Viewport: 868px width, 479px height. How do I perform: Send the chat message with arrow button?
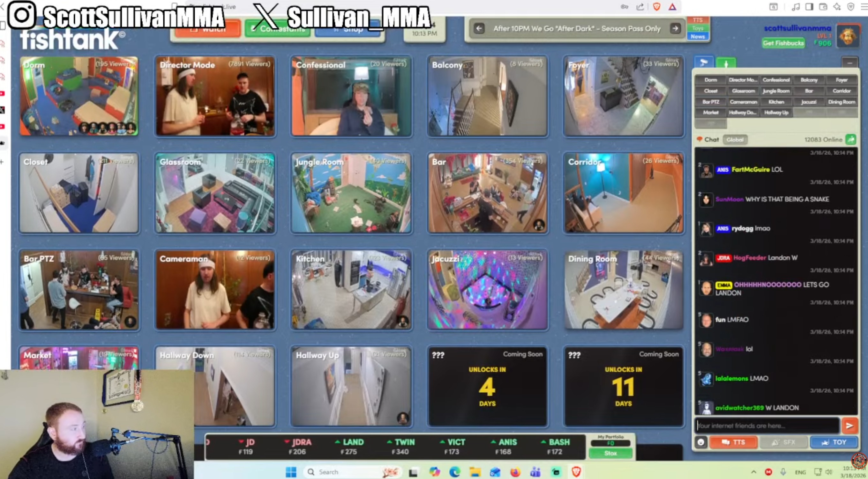tap(849, 425)
